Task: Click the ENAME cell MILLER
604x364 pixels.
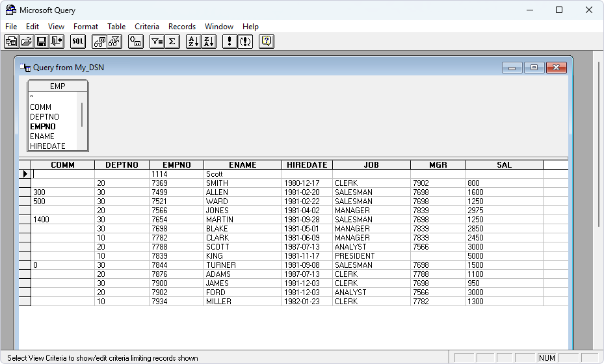Action: (243, 302)
